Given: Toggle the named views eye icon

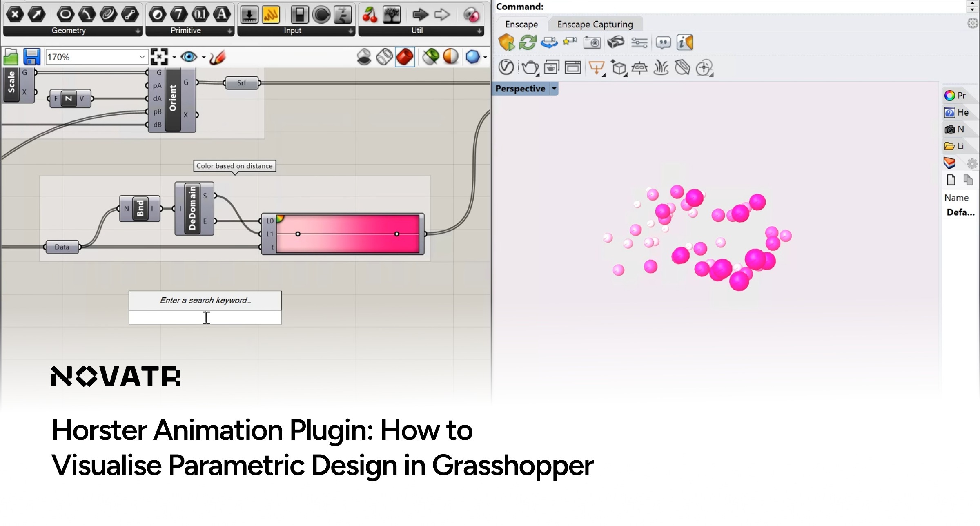Looking at the screenshot, I should (x=189, y=57).
